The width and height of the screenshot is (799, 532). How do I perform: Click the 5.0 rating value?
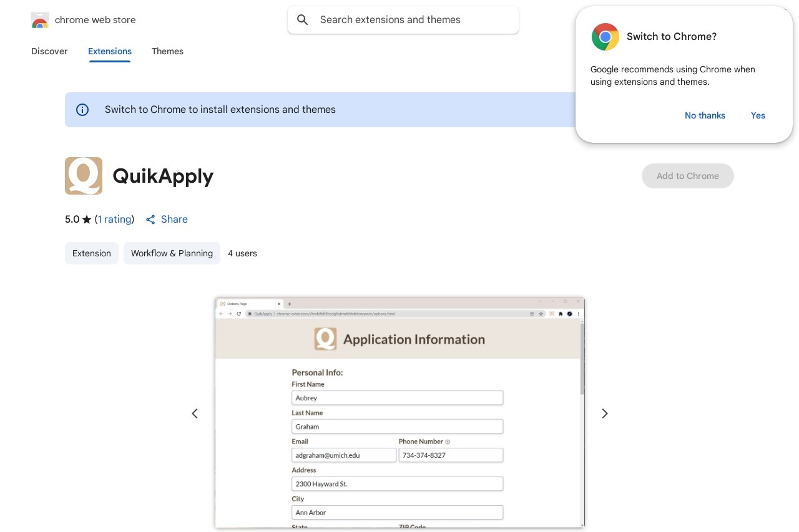click(x=72, y=220)
